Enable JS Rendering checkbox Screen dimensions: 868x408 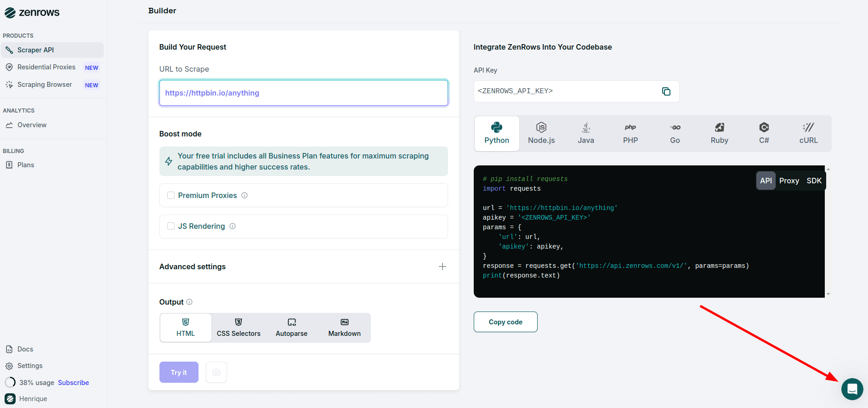click(171, 226)
